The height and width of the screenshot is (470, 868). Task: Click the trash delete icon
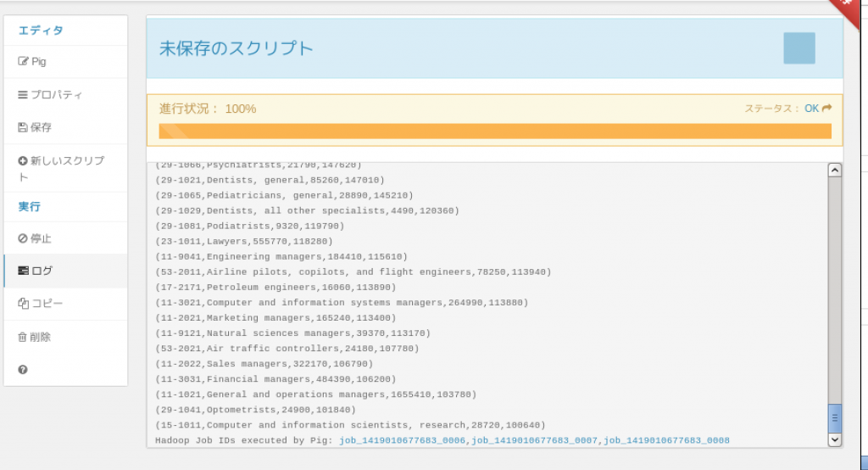point(22,337)
